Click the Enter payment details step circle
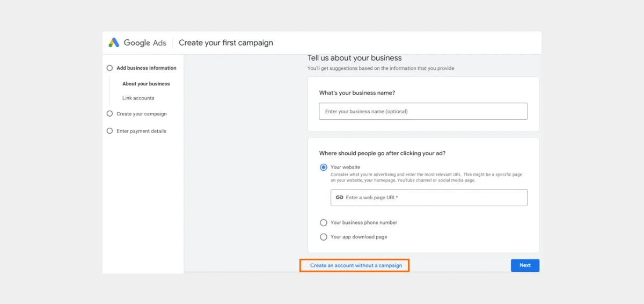This screenshot has height=304, width=644. tap(110, 131)
